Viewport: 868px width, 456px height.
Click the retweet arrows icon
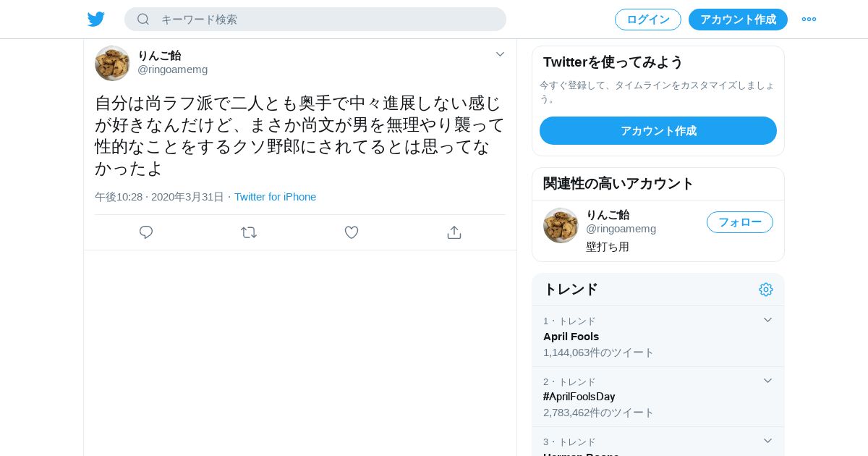tap(249, 232)
